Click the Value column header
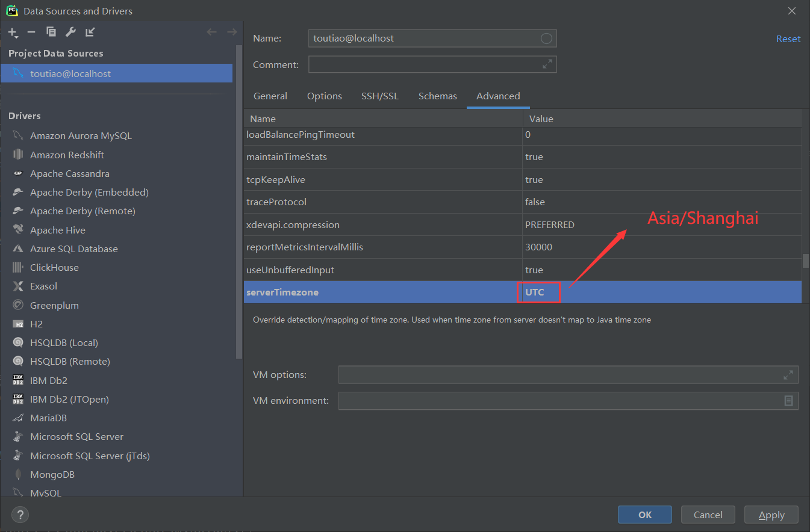 point(662,119)
